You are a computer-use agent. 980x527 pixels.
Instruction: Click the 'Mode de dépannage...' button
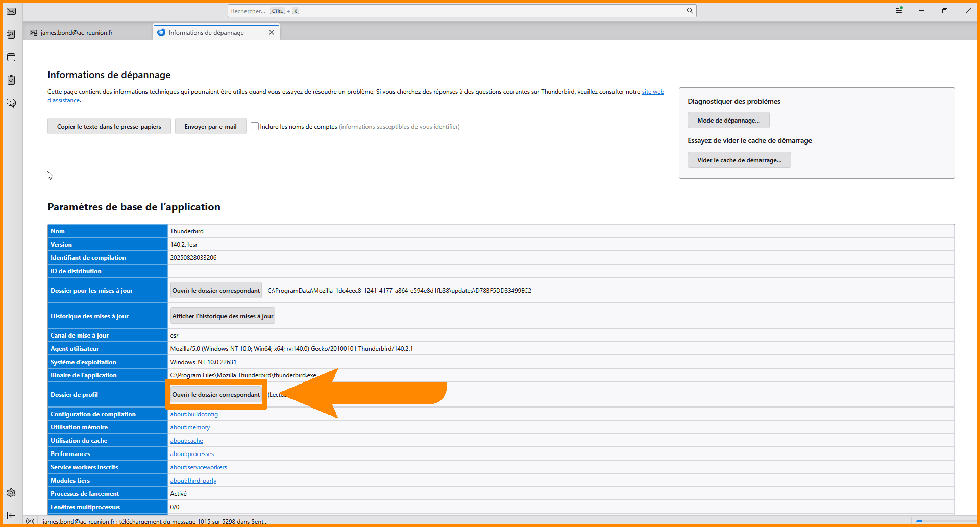tap(728, 121)
